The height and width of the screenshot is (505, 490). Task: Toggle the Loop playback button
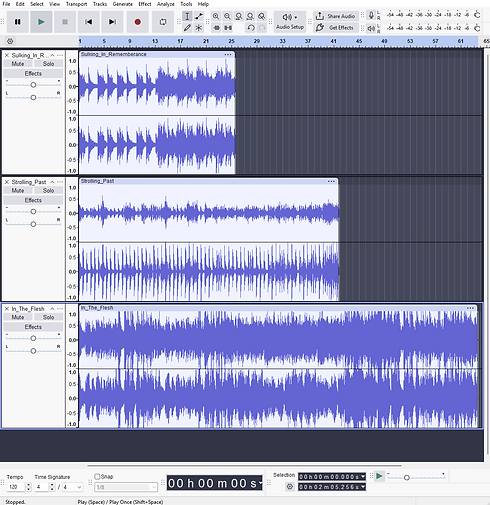[x=163, y=22]
